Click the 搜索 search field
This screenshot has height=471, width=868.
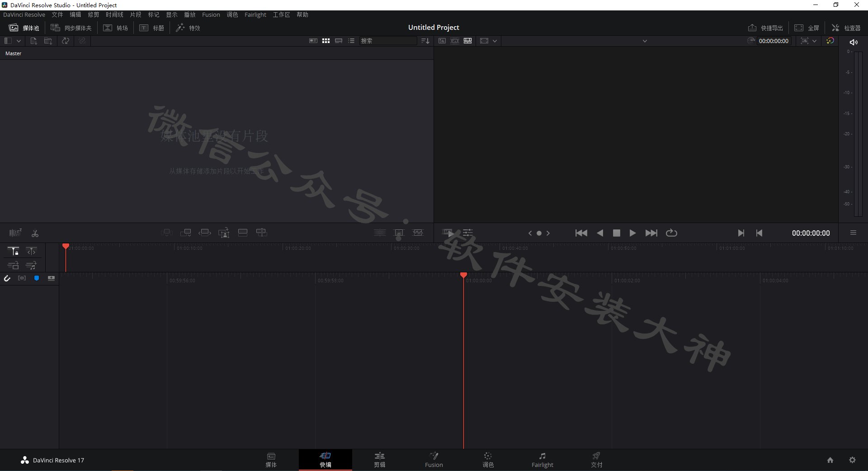pyautogui.click(x=388, y=41)
